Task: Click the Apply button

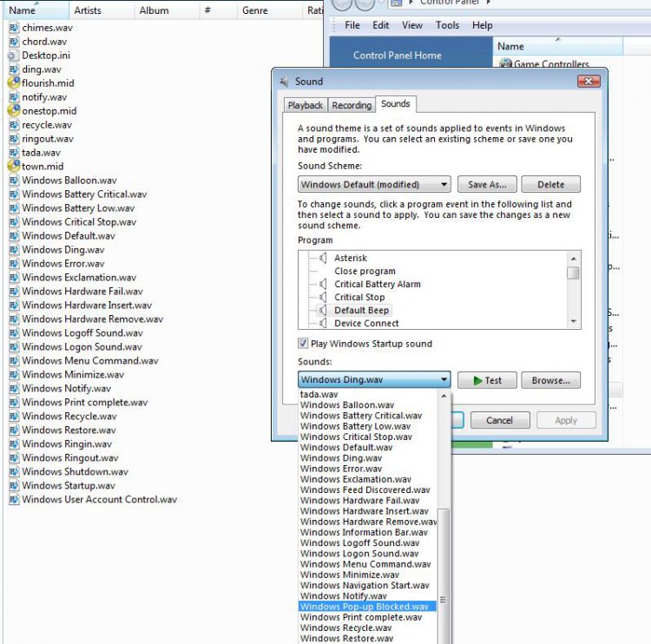Action: [566, 420]
